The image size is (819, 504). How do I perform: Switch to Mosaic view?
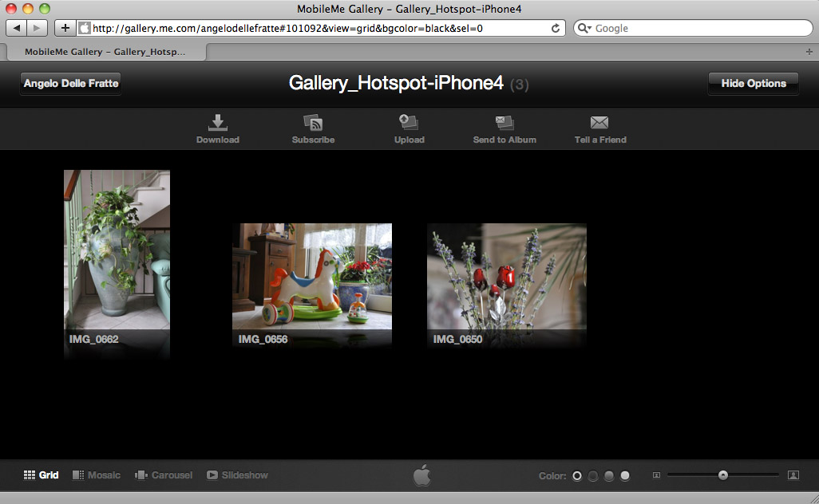(x=96, y=474)
